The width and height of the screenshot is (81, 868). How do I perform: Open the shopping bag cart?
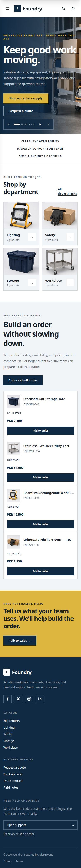click(x=73, y=8)
